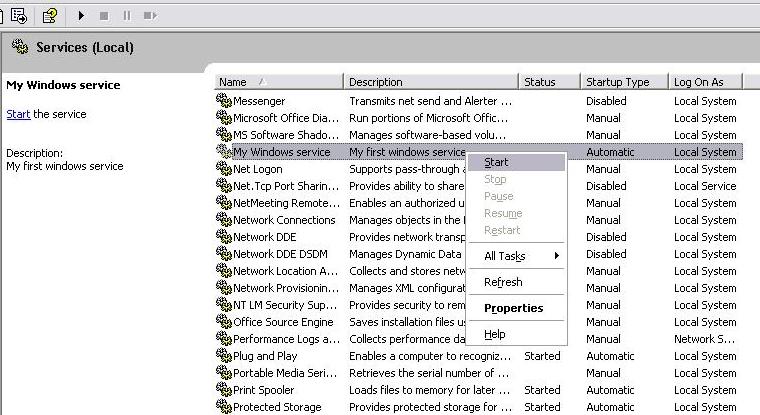Click the Plug and Play service icon

pyautogui.click(x=223, y=355)
